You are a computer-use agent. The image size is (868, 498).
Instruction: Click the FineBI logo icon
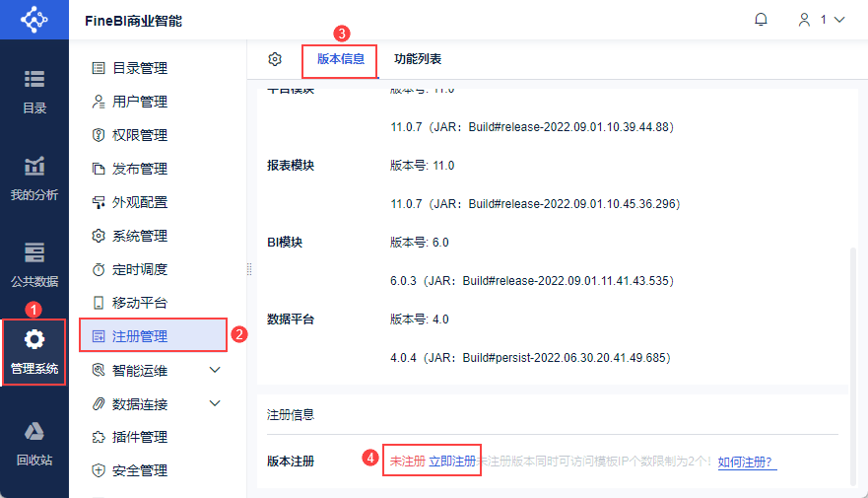pyautogui.click(x=34, y=20)
